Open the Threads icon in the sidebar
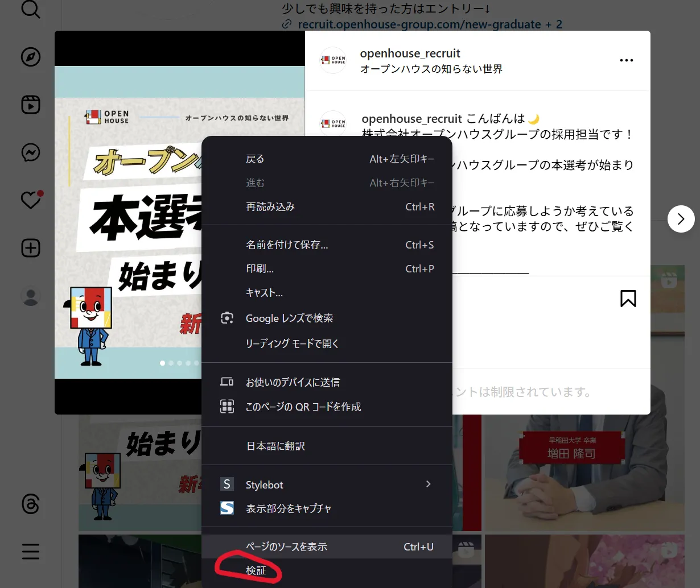Viewport: 700px width, 588px height. tap(31, 504)
